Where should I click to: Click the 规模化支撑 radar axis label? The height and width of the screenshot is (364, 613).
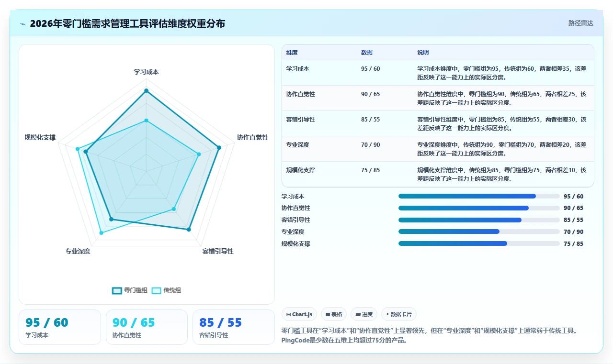[40, 137]
